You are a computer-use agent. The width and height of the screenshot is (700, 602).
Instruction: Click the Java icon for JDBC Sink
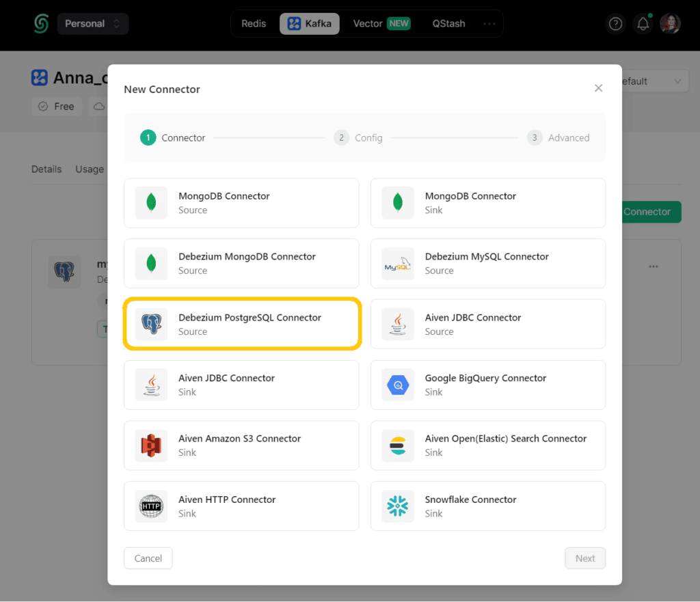151,385
